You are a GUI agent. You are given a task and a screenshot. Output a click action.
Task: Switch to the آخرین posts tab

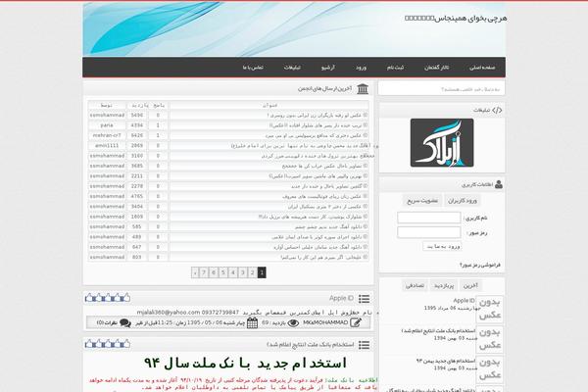coord(470,286)
